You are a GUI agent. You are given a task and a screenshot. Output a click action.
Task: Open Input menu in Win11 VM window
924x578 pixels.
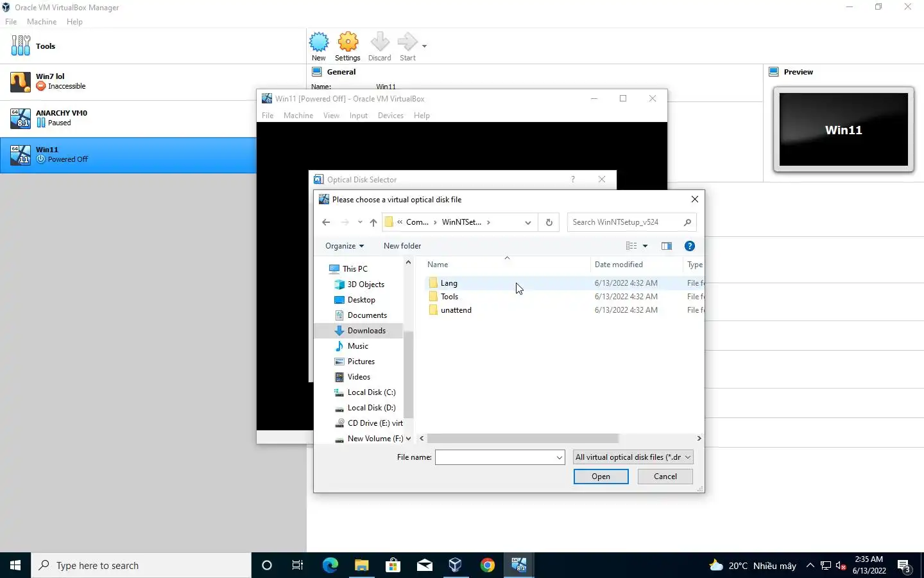359,116
